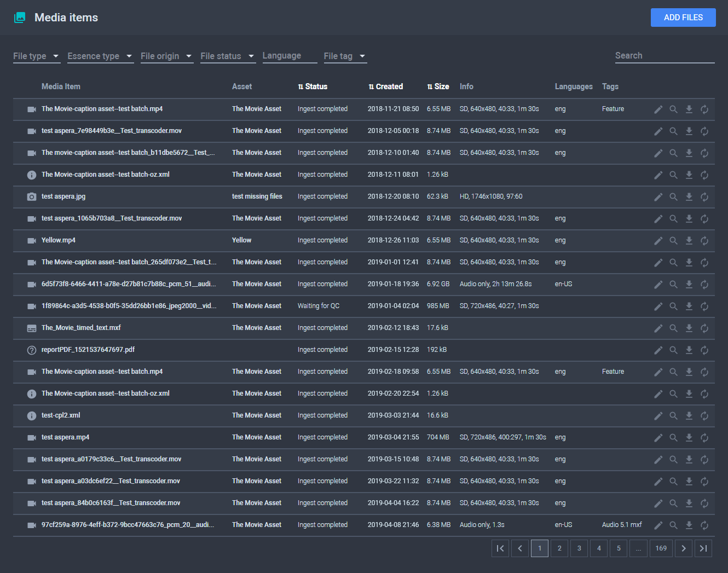Download the test aspera.jpg file

[689, 197]
